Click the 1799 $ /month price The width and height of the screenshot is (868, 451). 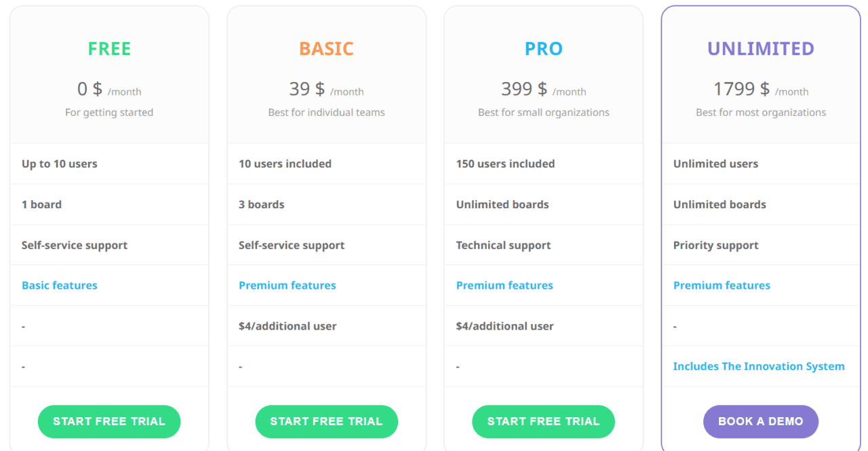760,90
